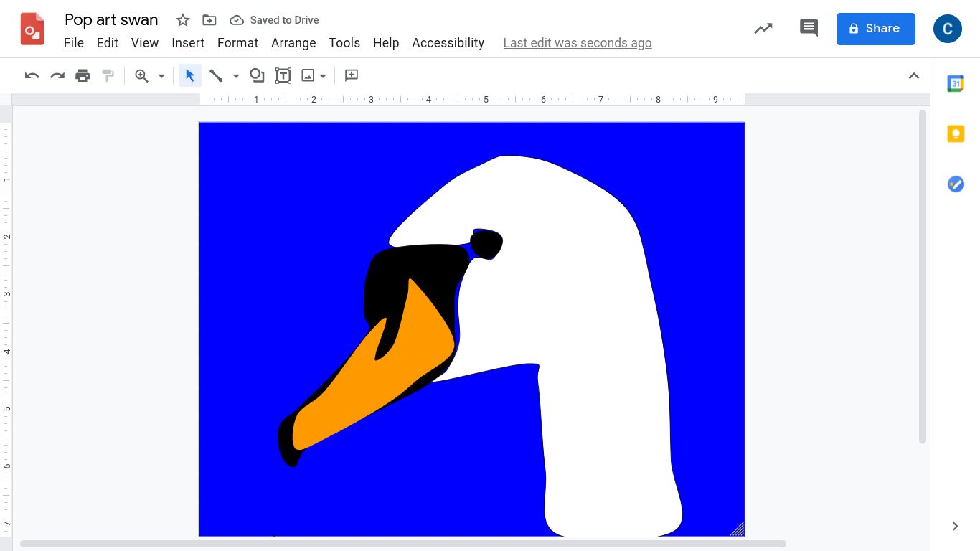Image resolution: width=980 pixels, height=551 pixels.
Task: Click the Redo arrow in toolbar
Action: pos(57,75)
